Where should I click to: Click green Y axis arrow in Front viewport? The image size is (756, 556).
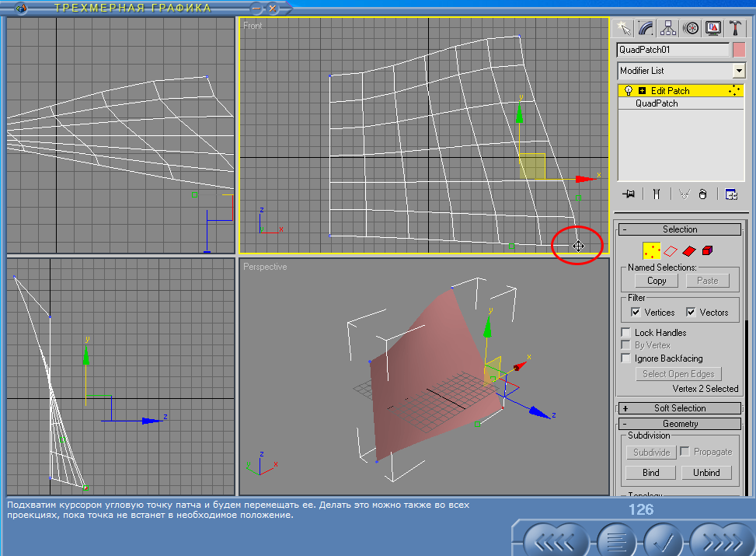519,113
